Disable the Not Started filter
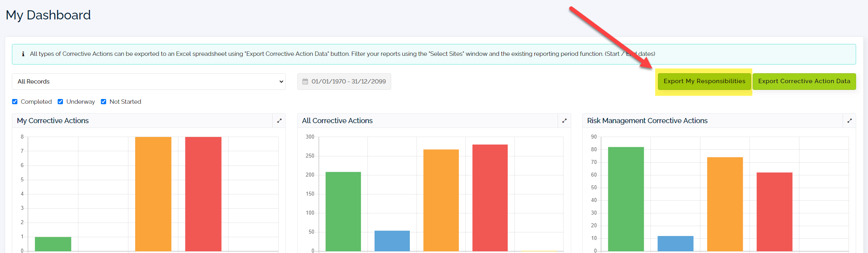Screen dimensions: 868x253 coord(103,102)
